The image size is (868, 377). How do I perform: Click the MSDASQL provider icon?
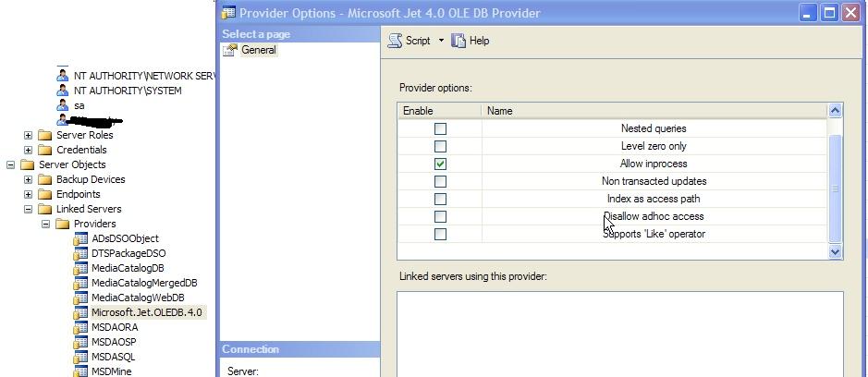coord(80,357)
